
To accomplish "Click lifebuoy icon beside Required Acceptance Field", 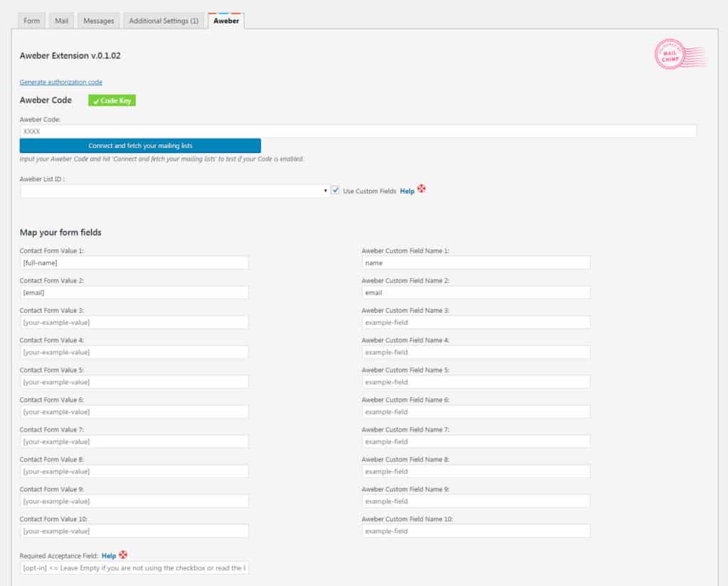I will click(x=123, y=555).
